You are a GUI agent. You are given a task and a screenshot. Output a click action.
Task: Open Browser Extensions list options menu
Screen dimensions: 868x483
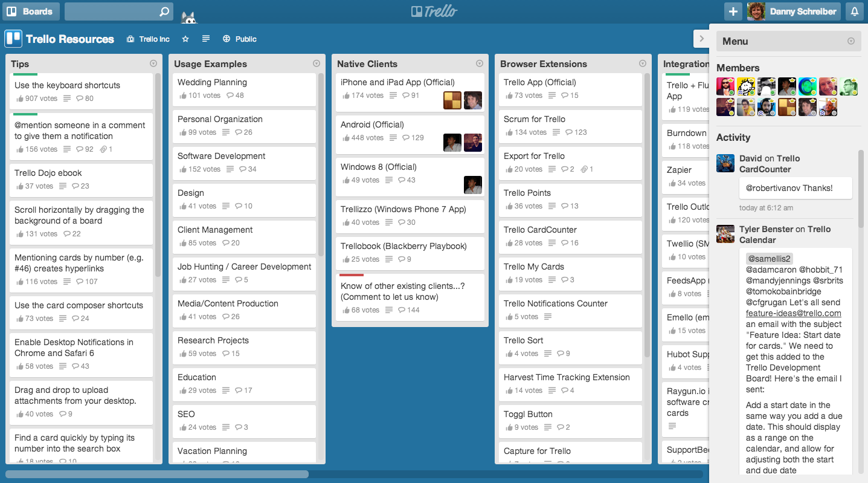tap(643, 63)
